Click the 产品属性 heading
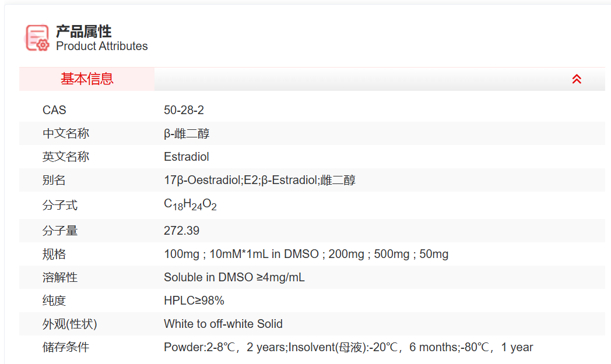This screenshot has height=364, width=611. pos(83,31)
